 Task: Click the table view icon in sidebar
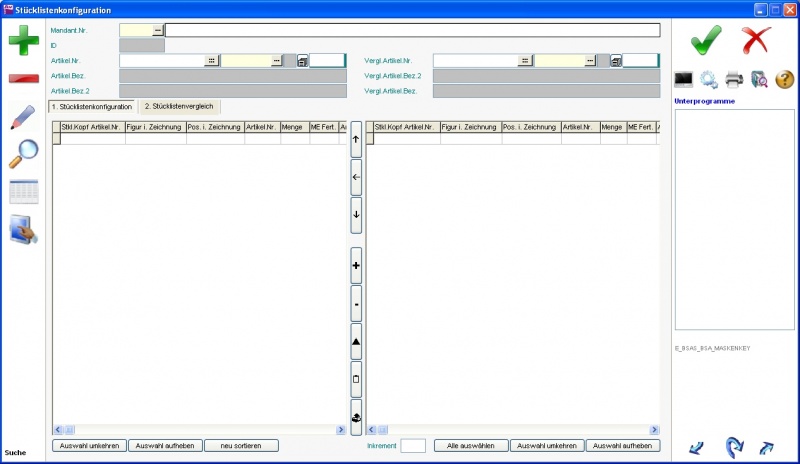point(23,191)
